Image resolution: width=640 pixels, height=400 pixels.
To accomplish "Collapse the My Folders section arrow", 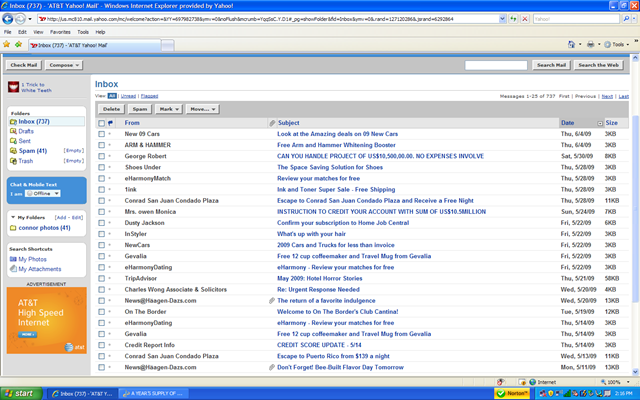I will tap(13, 218).
